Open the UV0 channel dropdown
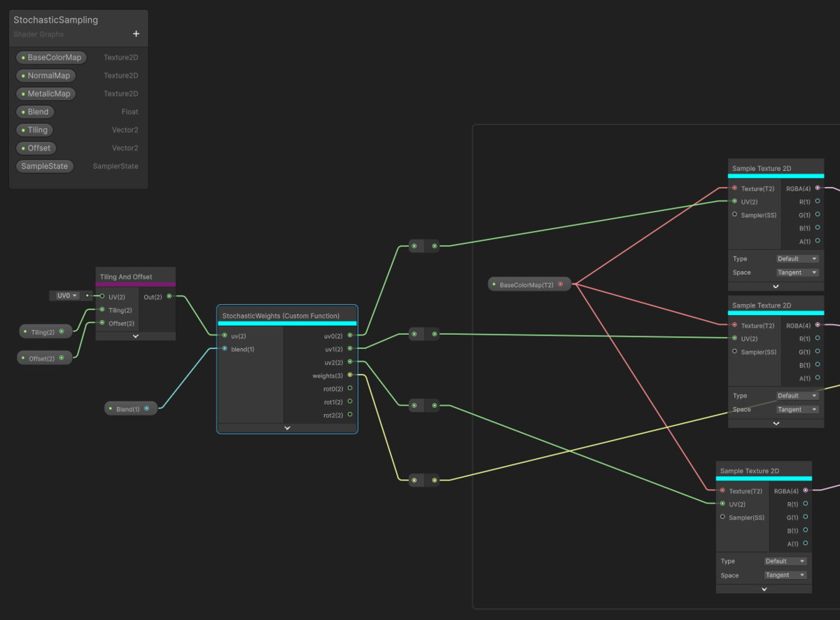 pyautogui.click(x=67, y=296)
